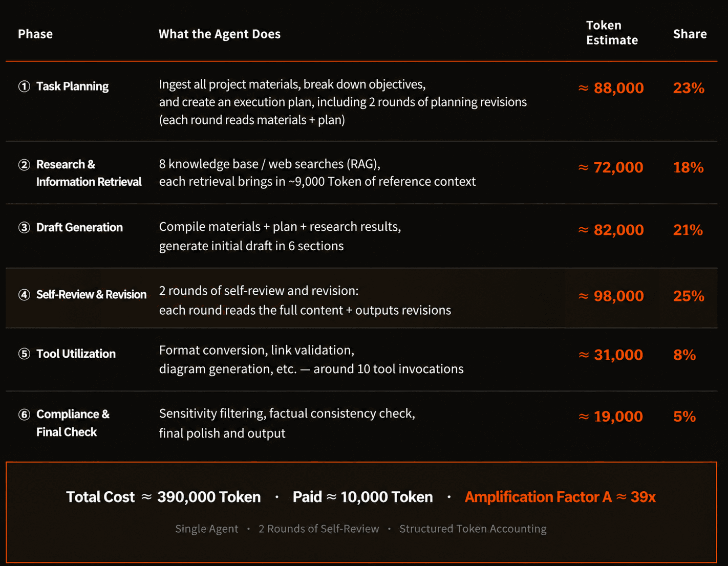Click the What the Agent Does header
728x566 pixels.
click(x=220, y=34)
